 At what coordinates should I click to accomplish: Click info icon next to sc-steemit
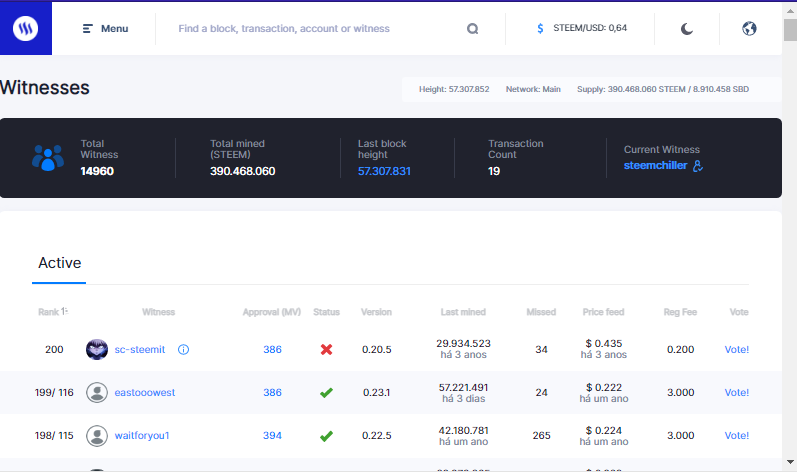tap(183, 350)
